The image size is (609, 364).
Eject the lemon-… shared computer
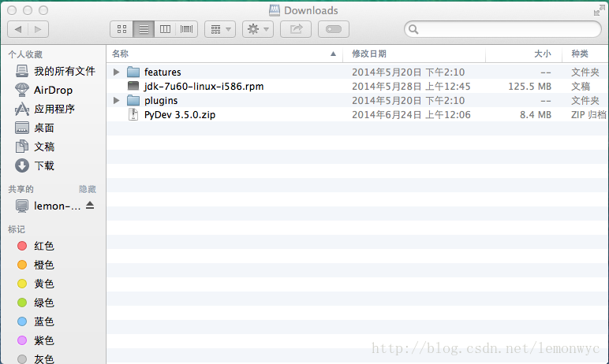(90, 206)
